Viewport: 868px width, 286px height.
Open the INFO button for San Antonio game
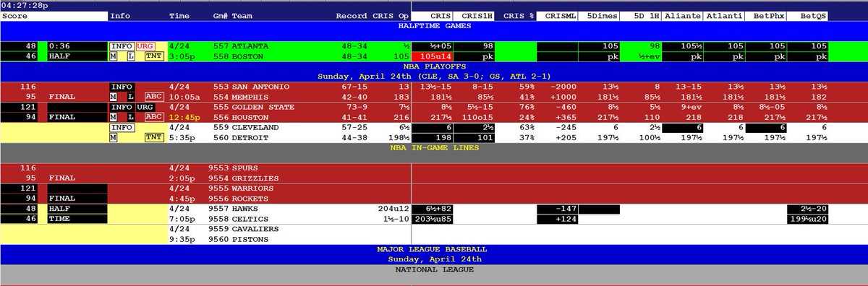point(121,86)
